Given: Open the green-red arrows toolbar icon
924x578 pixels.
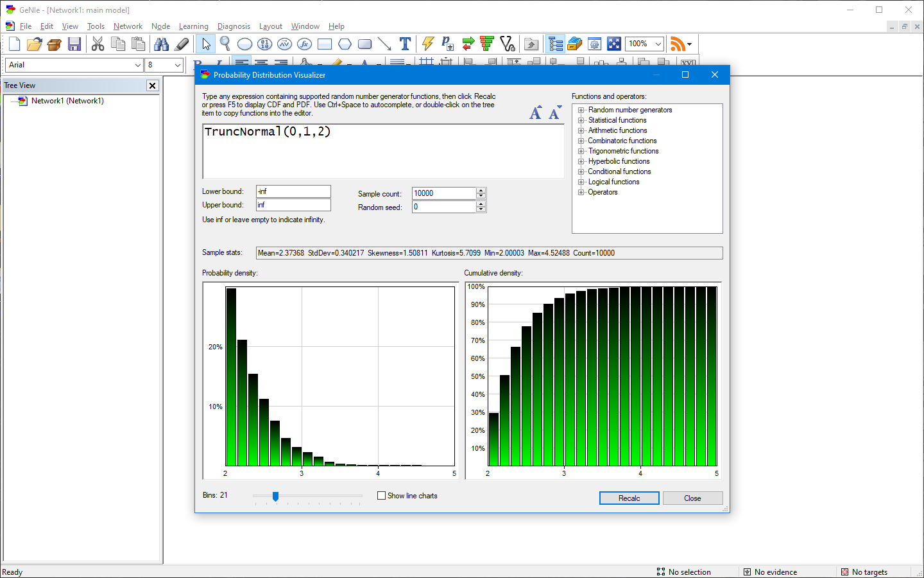Looking at the screenshot, I should click(468, 44).
